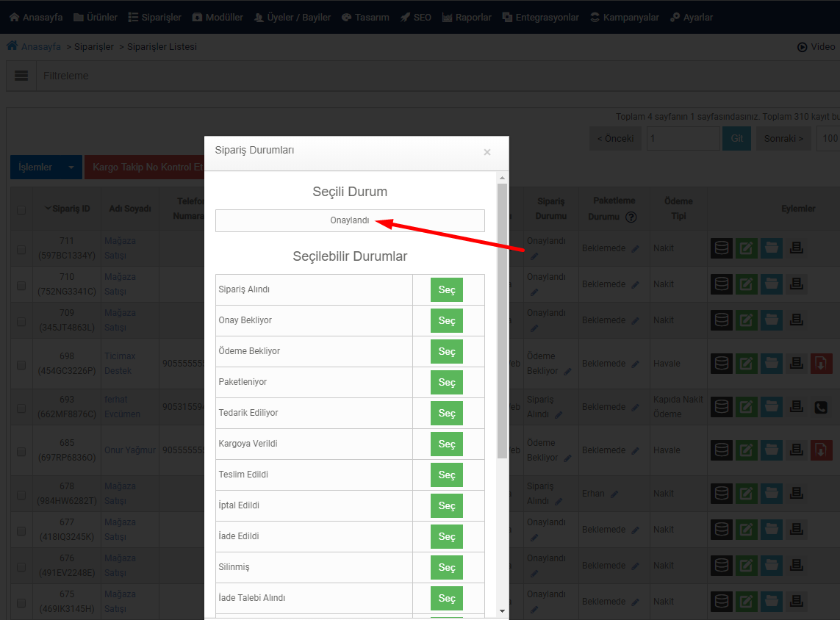Select the Paketleniyor status

point(447,382)
